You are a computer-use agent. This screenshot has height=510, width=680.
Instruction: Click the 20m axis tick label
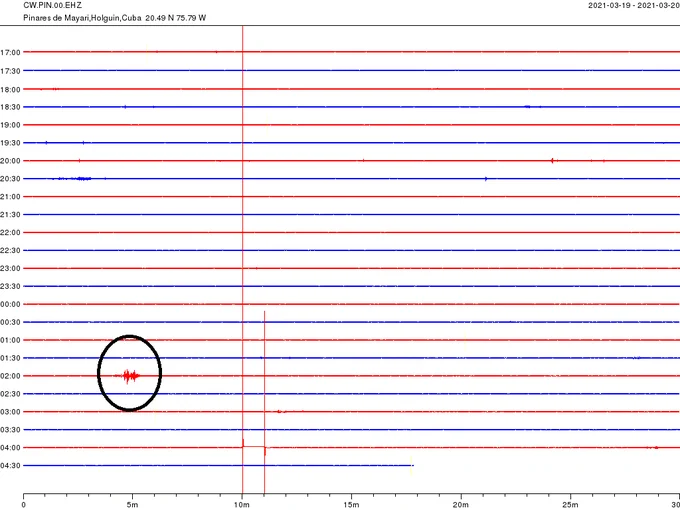[x=461, y=505]
